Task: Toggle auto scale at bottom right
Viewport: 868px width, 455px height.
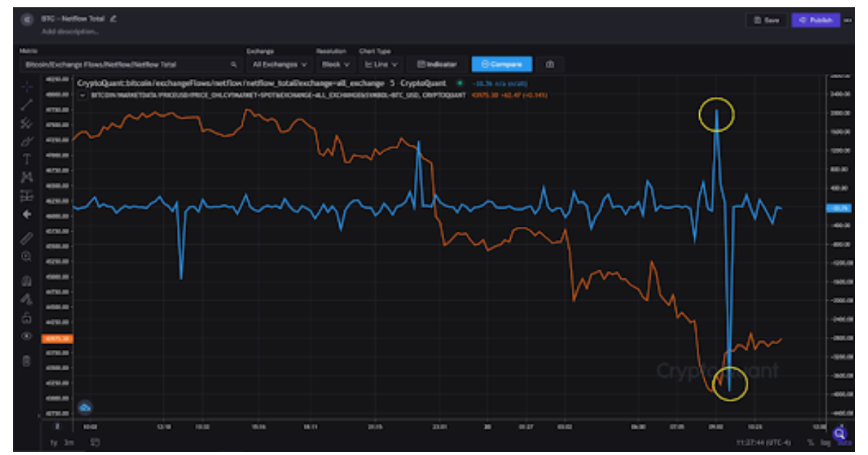Action: pyautogui.click(x=844, y=442)
